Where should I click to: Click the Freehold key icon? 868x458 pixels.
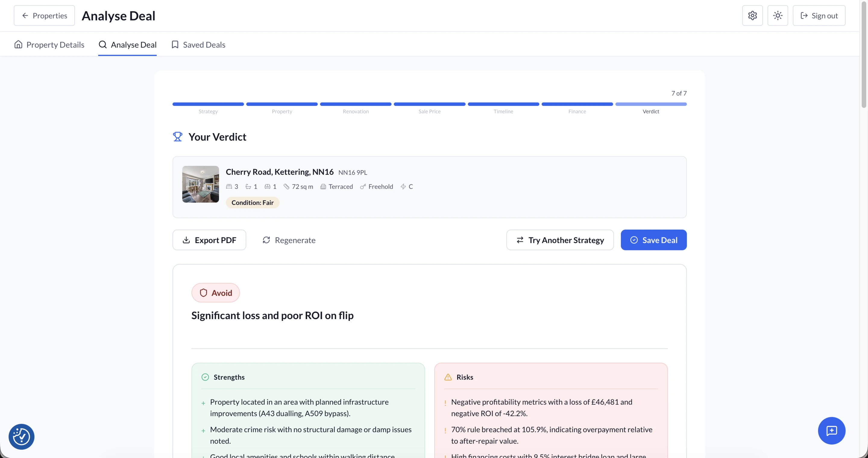pos(363,187)
